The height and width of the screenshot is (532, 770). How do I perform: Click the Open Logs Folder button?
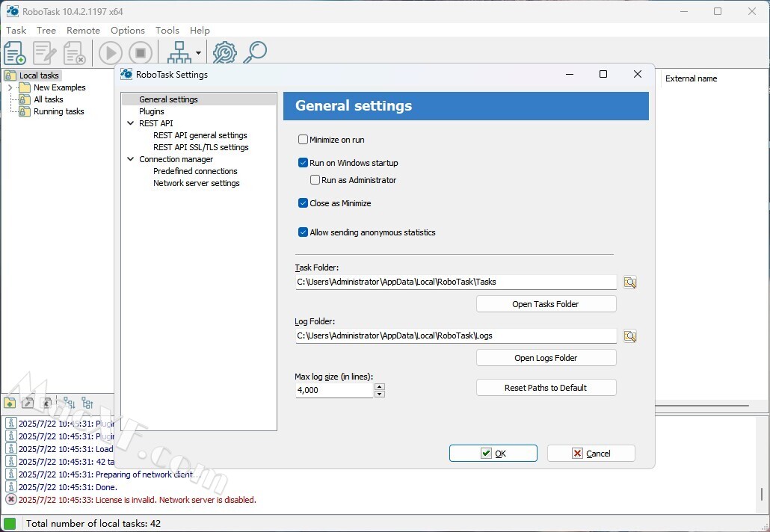pyautogui.click(x=546, y=358)
